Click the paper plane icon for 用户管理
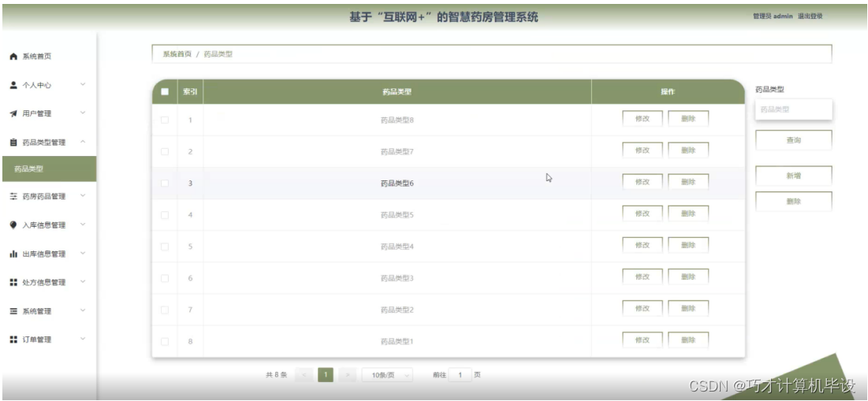The height and width of the screenshot is (401, 868). tap(14, 113)
